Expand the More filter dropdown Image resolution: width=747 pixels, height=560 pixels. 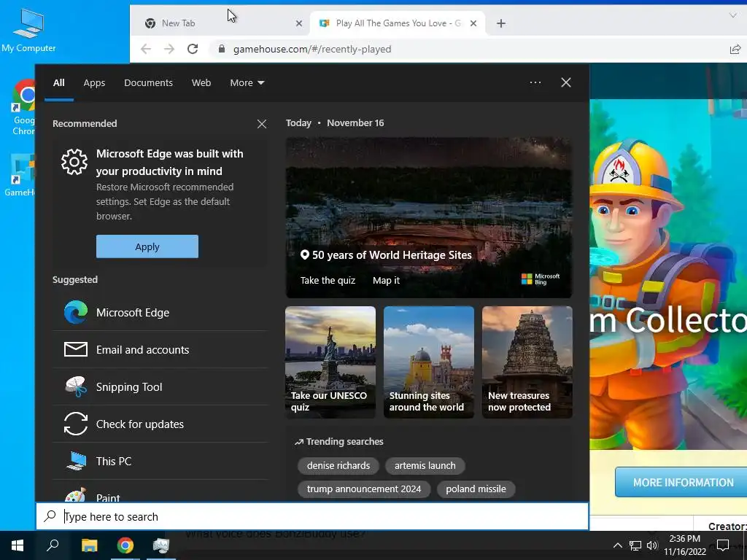coord(247,83)
